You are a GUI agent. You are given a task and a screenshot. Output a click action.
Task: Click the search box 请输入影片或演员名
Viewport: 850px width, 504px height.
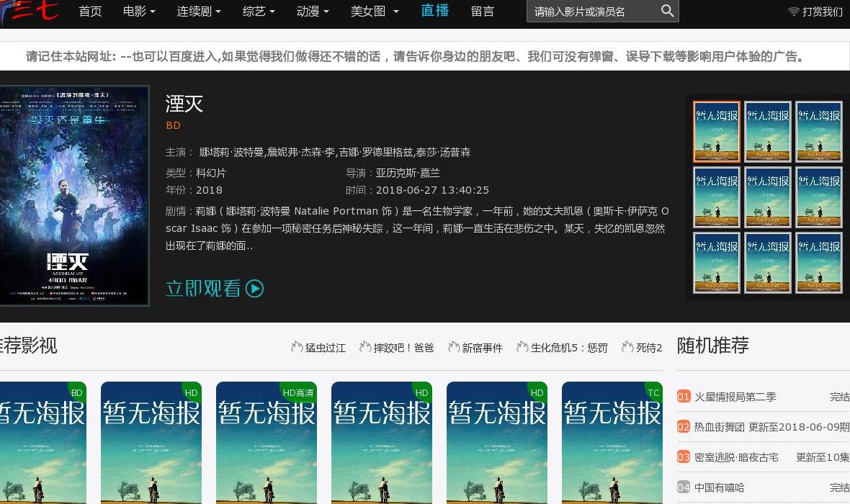pos(593,12)
